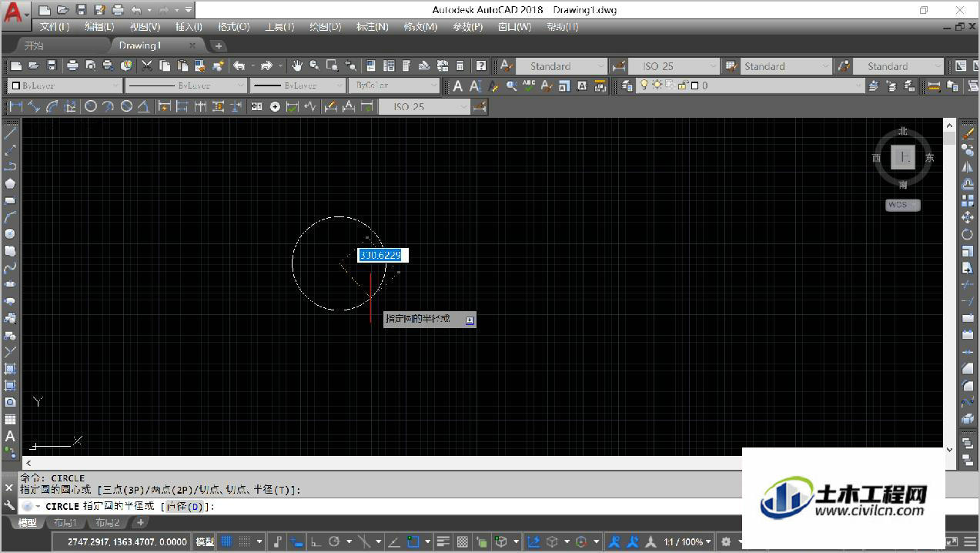Image resolution: width=980 pixels, height=553 pixels.
Task: Expand the layer list dropdown
Action: click(858, 85)
